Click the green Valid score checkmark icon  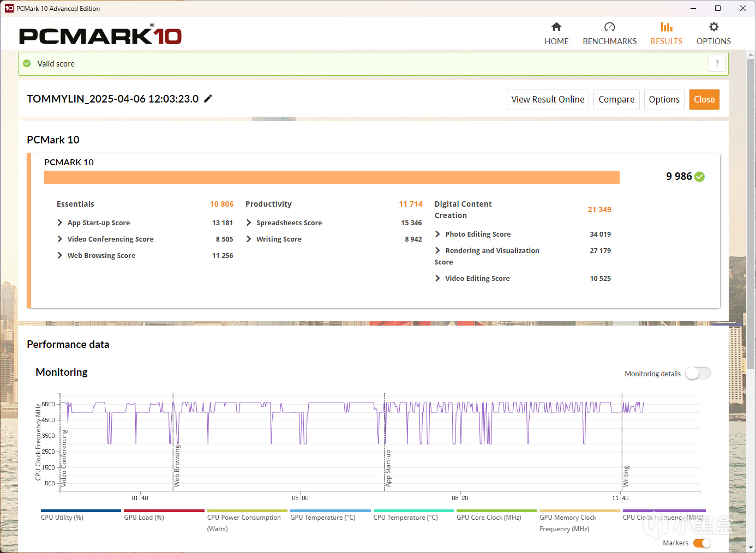[x=27, y=63]
